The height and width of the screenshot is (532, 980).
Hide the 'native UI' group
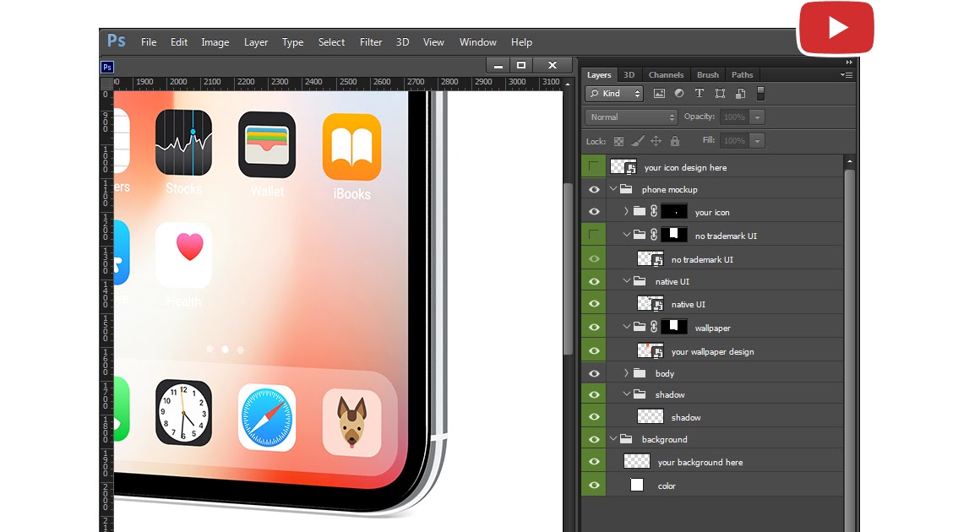click(x=593, y=281)
